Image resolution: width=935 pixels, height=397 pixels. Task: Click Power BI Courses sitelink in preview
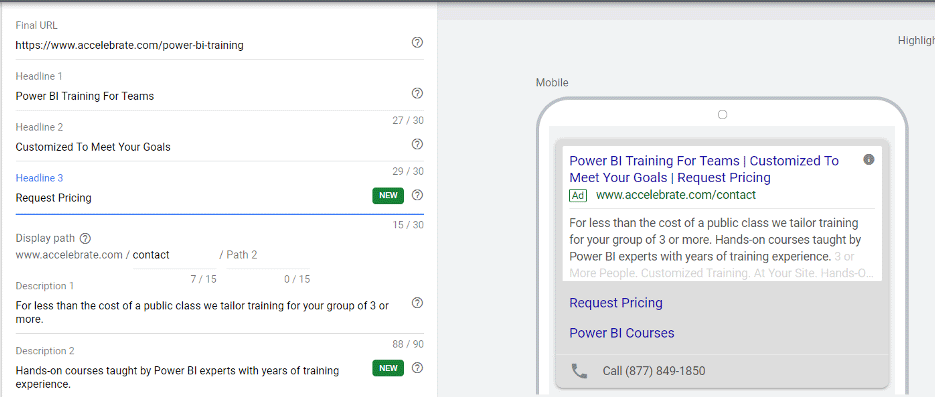pos(622,333)
